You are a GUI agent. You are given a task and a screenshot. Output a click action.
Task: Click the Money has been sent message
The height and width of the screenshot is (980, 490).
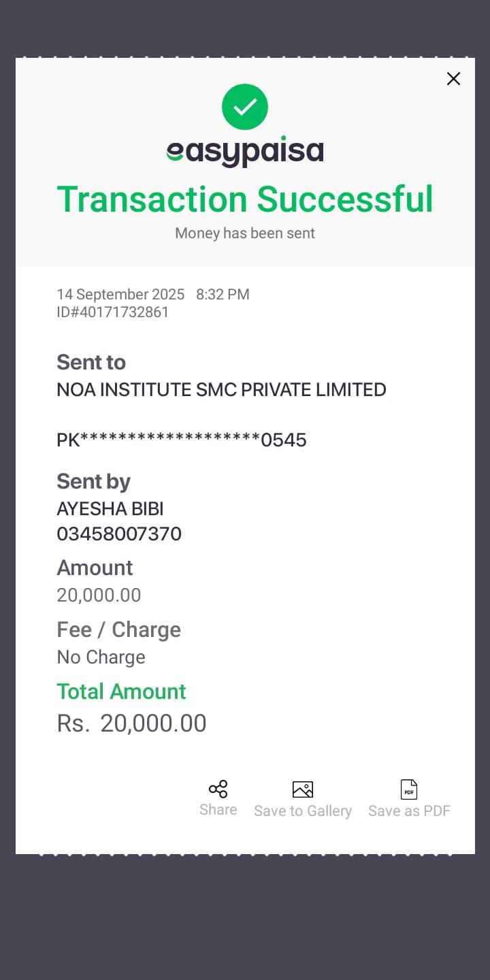[x=245, y=233]
